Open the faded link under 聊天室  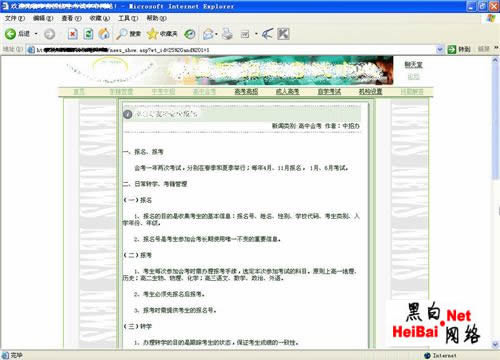(x=413, y=77)
